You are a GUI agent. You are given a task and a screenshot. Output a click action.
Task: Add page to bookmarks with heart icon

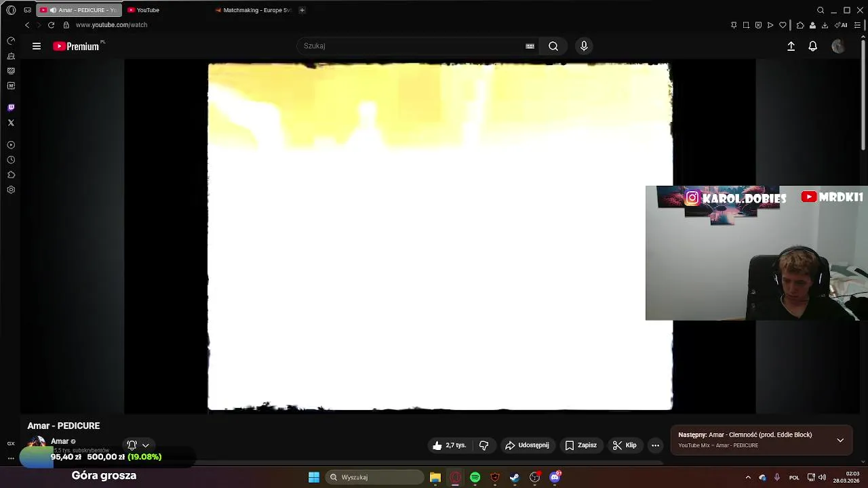pyautogui.click(x=783, y=25)
